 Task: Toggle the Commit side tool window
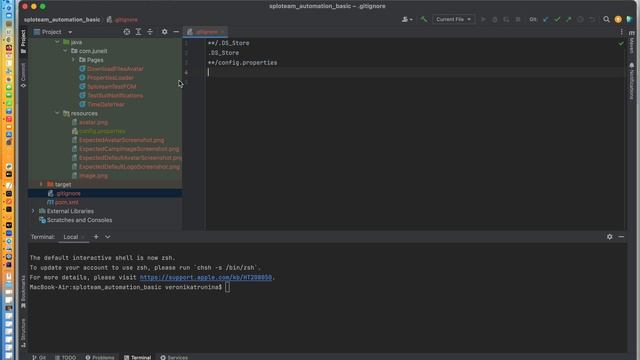tap(23, 75)
